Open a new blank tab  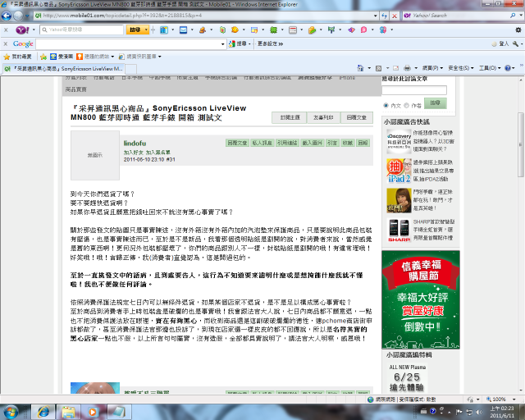131,69
